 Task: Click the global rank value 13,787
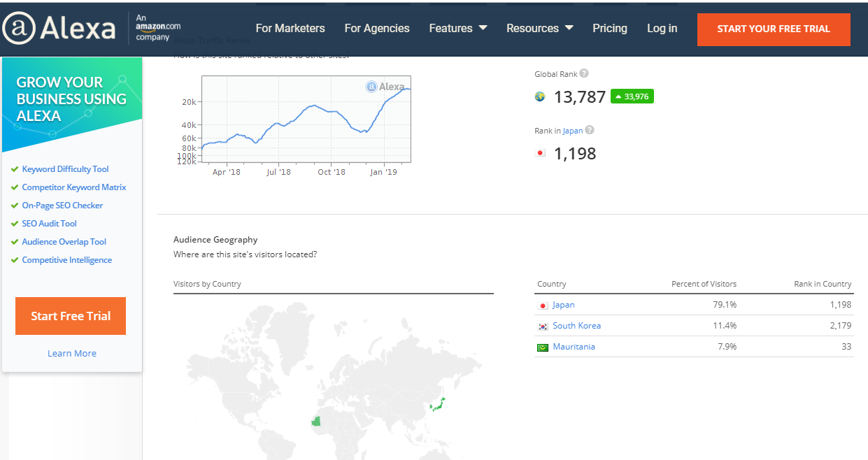tap(580, 97)
